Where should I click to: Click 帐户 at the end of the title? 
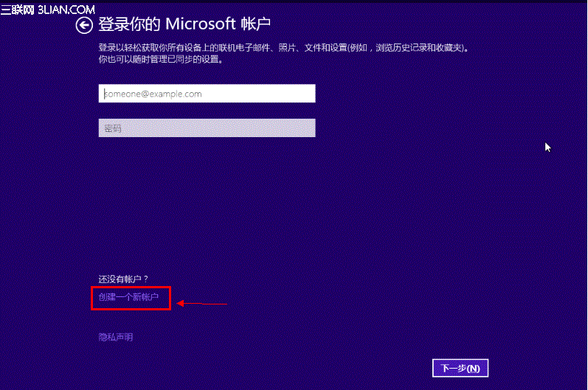tap(256, 24)
